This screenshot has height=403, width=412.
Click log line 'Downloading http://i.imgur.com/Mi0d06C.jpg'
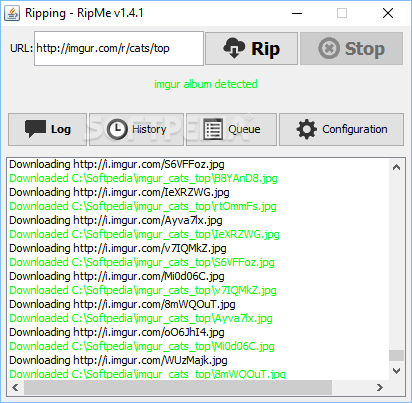[x=117, y=276]
